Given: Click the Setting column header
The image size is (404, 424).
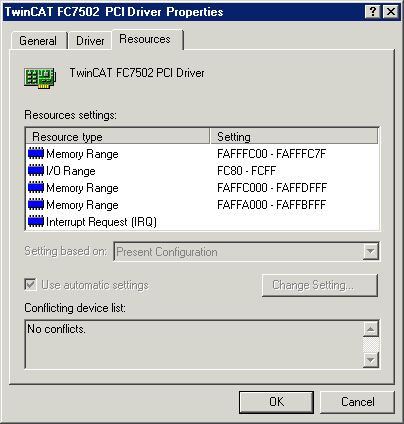Looking at the screenshot, I should point(294,137).
